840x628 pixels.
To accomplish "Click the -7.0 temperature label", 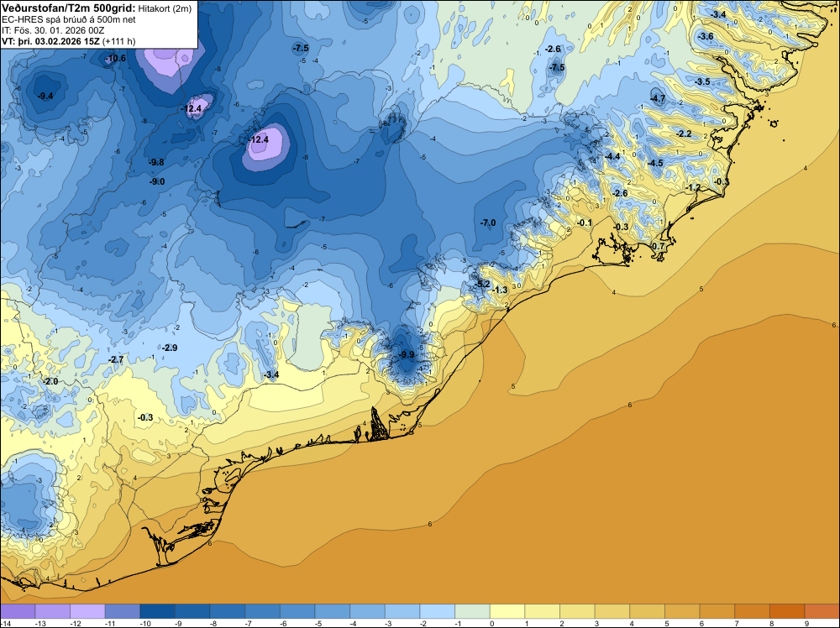I will [x=488, y=223].
